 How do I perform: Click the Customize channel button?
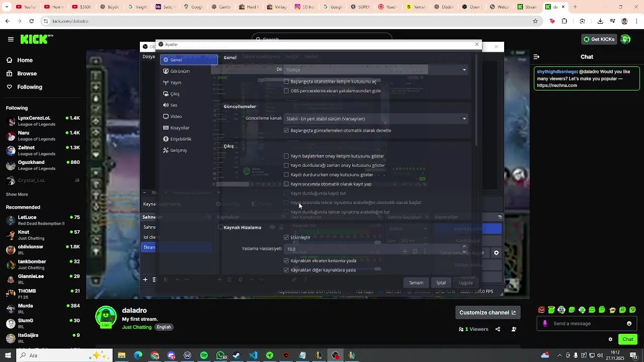click(488, 313)
